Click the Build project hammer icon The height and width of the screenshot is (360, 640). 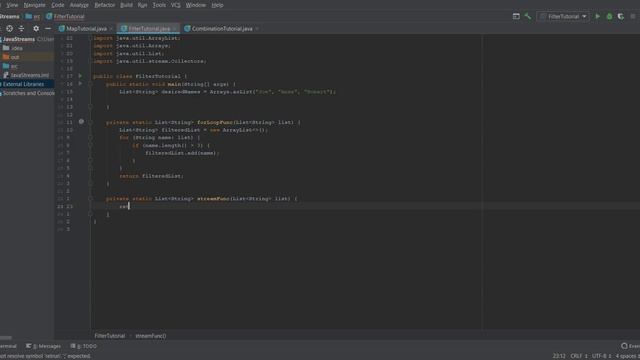pos(528,16)
